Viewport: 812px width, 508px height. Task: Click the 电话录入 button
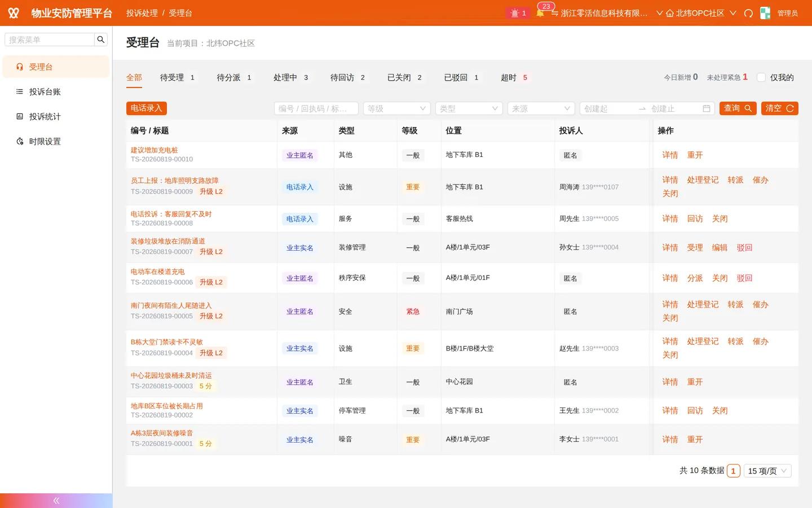[x=147, y=108]
